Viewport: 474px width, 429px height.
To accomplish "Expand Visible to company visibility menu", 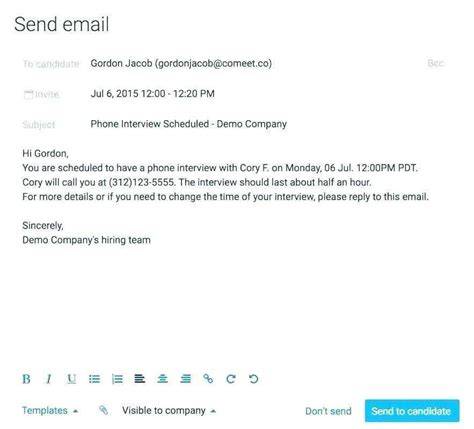I will 169,411.
